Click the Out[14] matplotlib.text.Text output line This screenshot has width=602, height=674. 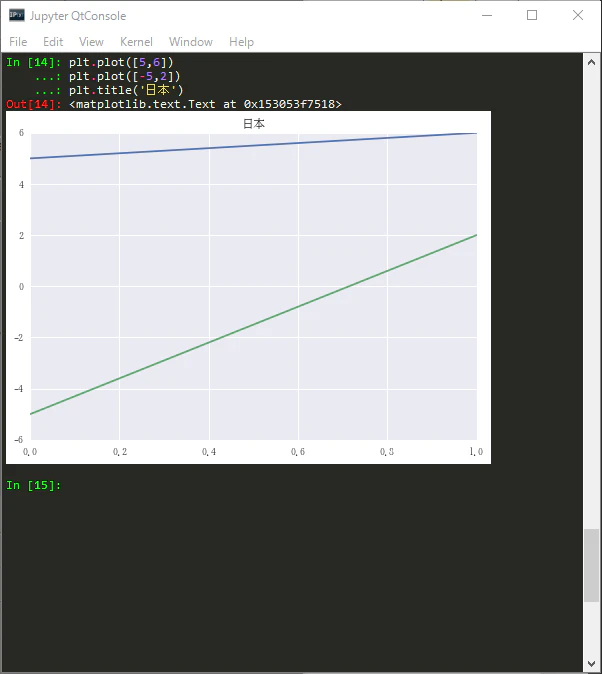205,104
